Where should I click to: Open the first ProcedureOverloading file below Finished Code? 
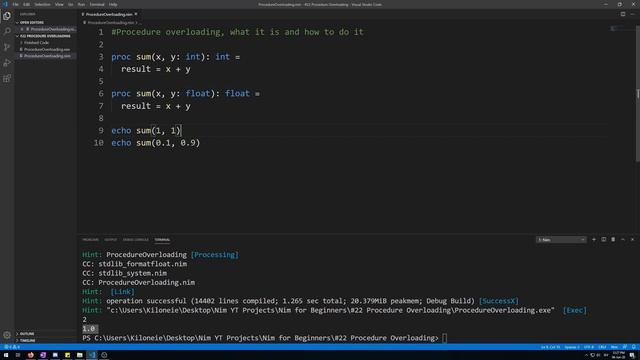tap(47, 49)
